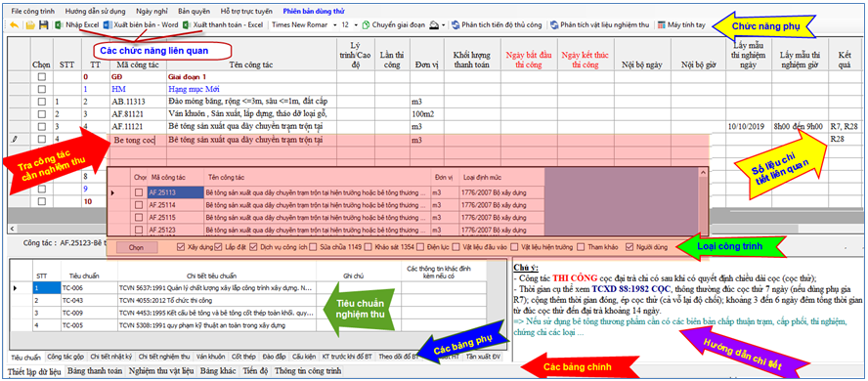
Task: Export report with Xuất biên bản - Word
Action: click(141, 24)
